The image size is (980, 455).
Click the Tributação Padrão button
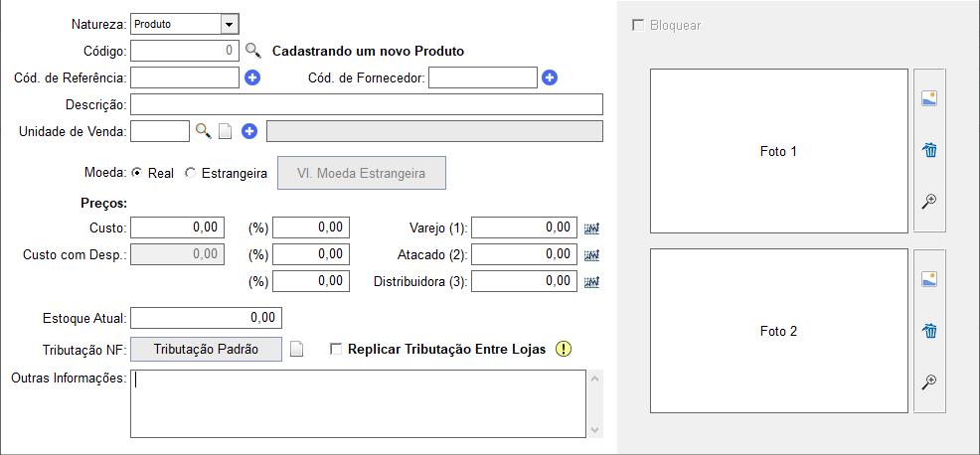click(x=207, y=349)
